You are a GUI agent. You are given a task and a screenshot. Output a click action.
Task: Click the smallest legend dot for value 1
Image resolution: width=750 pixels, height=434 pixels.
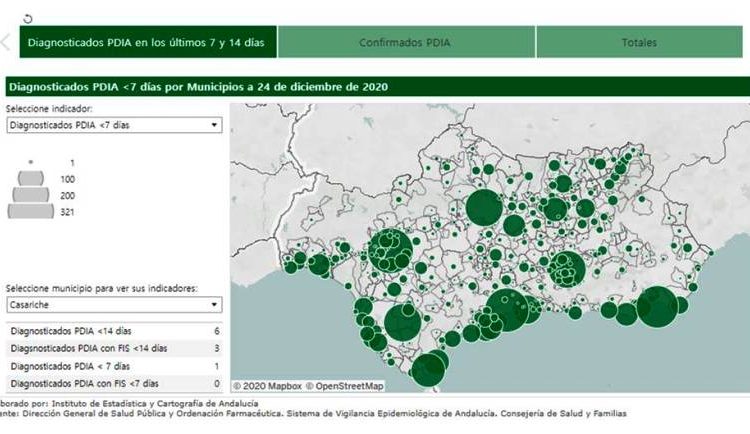(31, 162)
